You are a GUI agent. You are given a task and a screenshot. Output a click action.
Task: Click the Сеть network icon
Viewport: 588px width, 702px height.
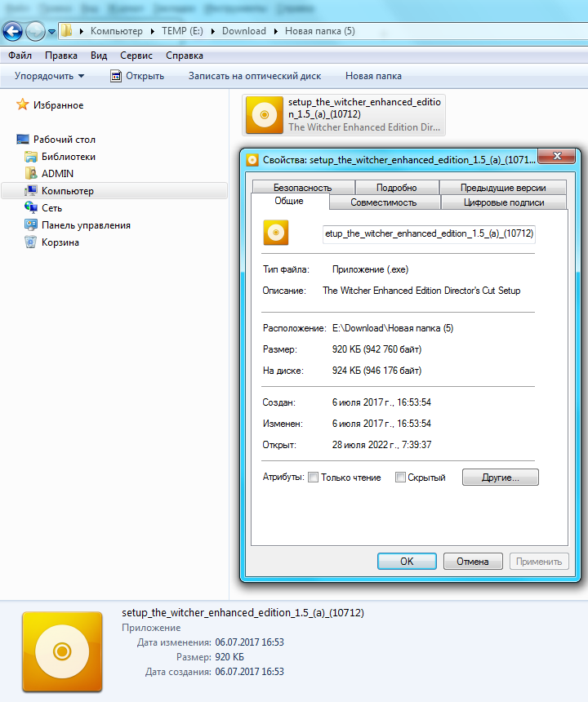pos(31,207)
